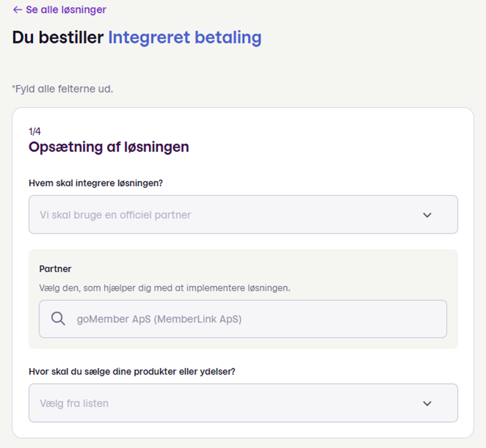The width and height of the screenshot is (486, 448).
Task: Focus the goMember ApS partner search field
Action: pyautogui.click(x=243, y=319)
